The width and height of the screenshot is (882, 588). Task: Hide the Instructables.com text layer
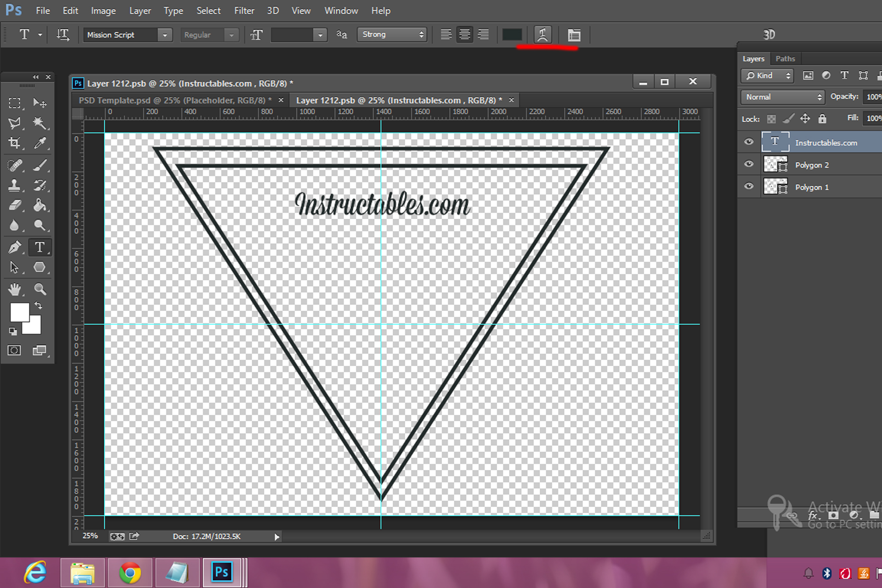pos(749,141)
